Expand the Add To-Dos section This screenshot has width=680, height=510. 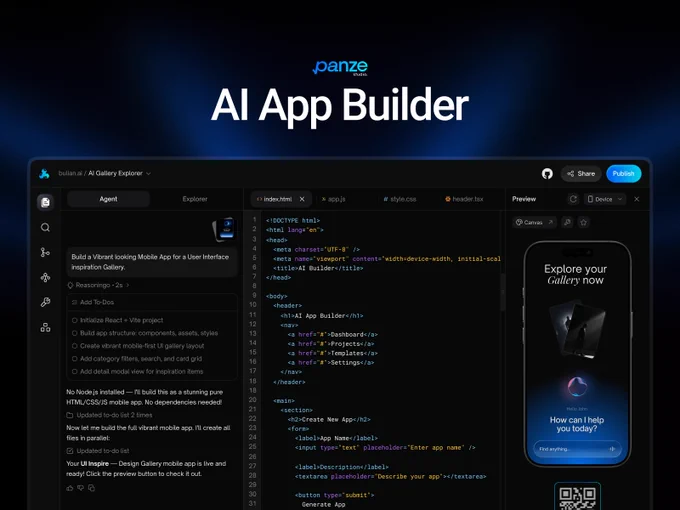pos(152,302)
